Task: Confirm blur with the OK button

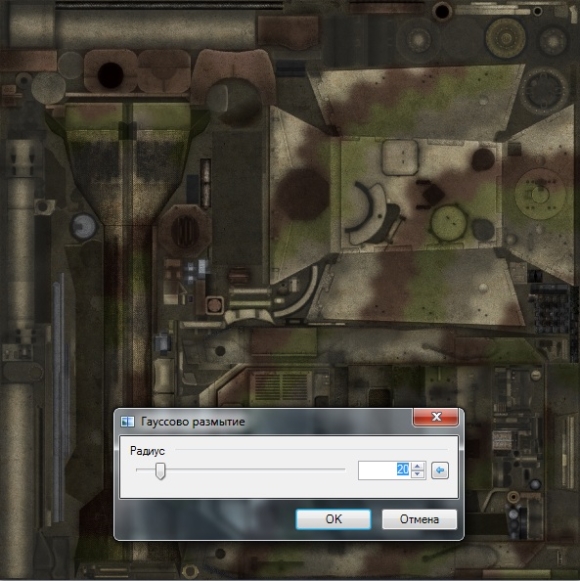Action: click(333, 519)
